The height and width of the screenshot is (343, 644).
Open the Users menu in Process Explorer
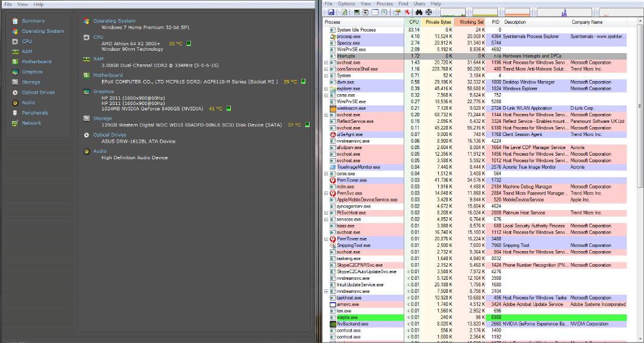(419, 4)
